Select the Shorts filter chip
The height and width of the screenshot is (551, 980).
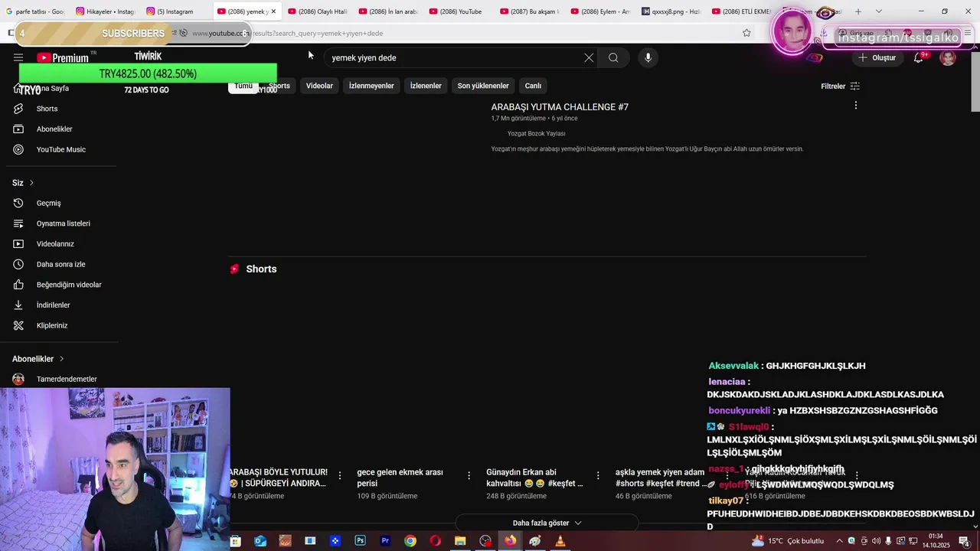279,86
